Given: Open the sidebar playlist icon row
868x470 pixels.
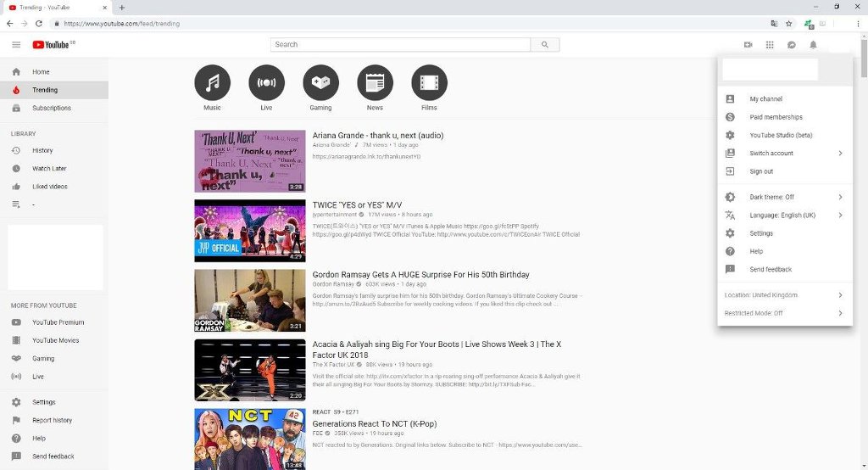Looking at the screenshot, I should (54, 204).
